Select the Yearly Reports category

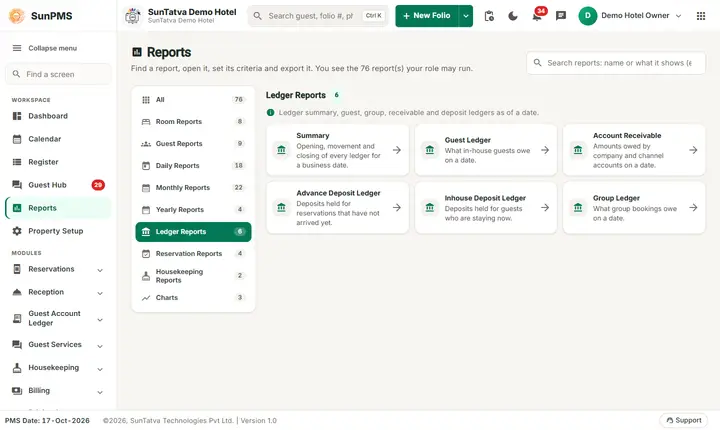coord(193,210)
